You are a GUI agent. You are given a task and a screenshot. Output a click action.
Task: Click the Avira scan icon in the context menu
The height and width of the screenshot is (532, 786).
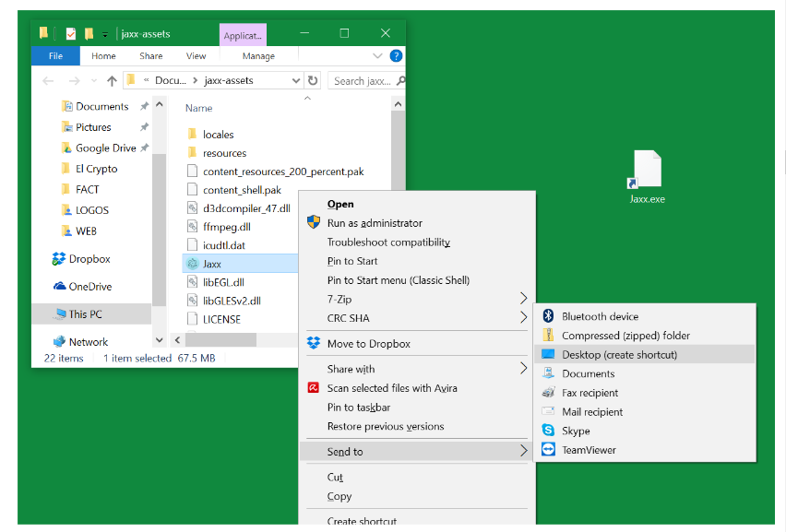[314, 388]
